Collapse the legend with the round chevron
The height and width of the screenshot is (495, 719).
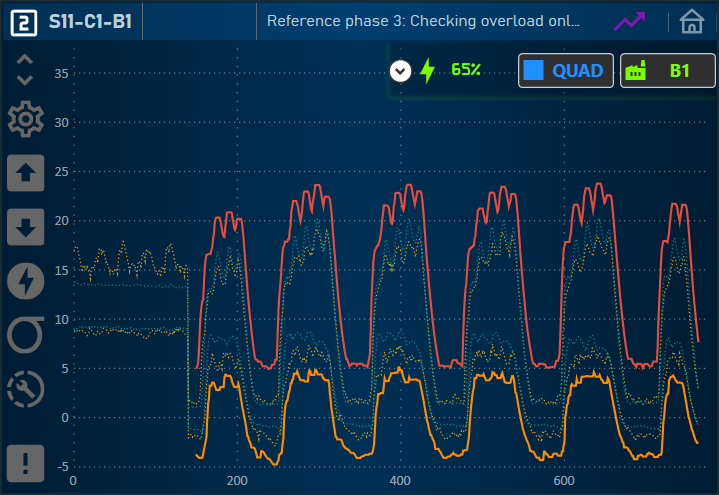click(401, 71)
